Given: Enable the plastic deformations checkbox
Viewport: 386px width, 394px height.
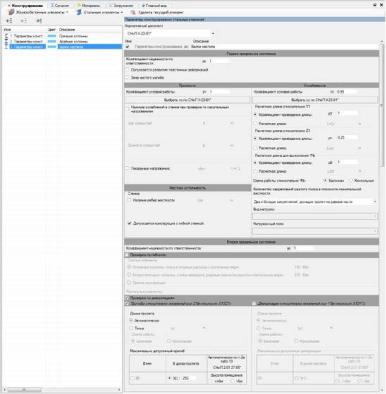Looking at the screenshot, I should coord(128,70).
